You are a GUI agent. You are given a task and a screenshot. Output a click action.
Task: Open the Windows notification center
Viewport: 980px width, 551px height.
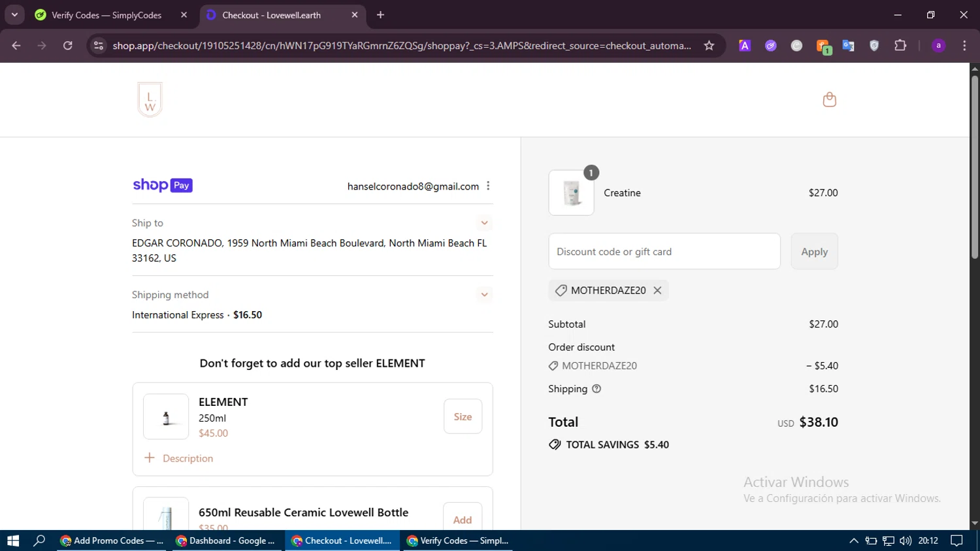click(956, 541)
